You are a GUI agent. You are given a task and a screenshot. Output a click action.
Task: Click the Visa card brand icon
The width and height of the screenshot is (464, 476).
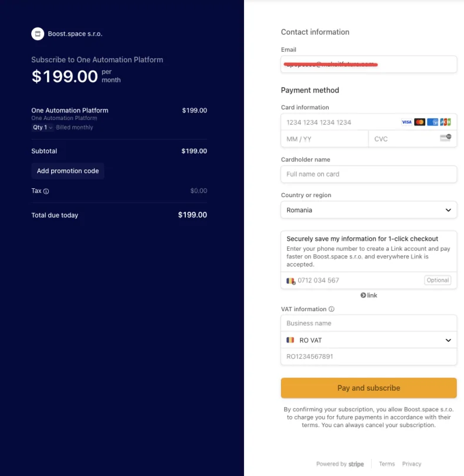(x=406, y=122)
